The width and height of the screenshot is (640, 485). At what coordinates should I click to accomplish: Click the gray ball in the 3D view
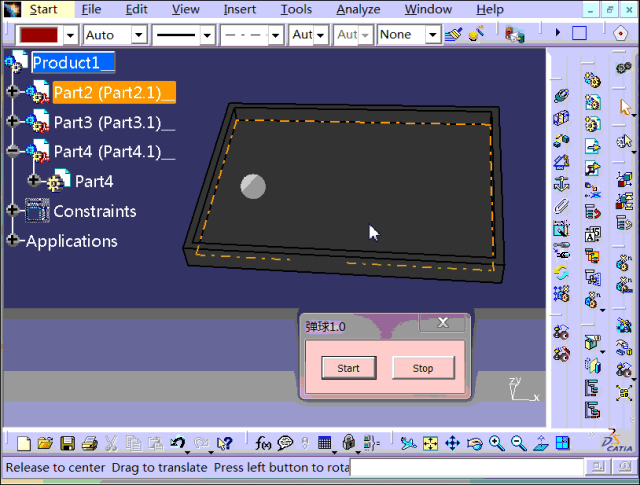(x=253, y=187)
